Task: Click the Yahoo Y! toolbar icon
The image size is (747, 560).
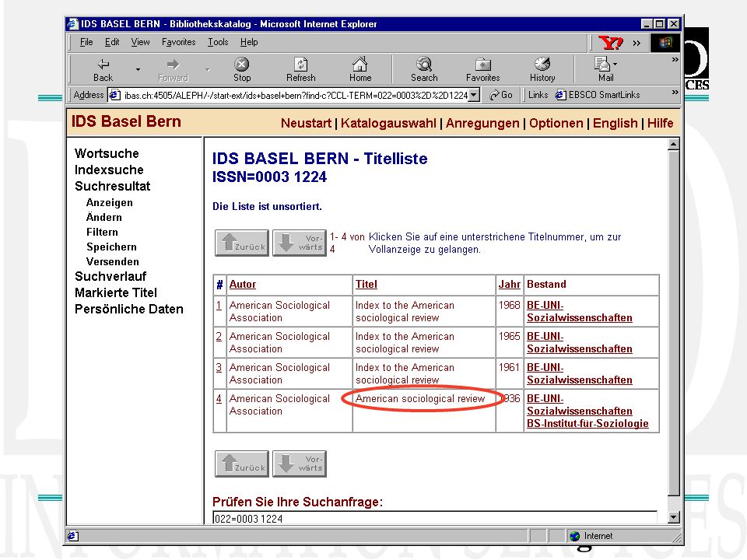Action: pos(611,43)
